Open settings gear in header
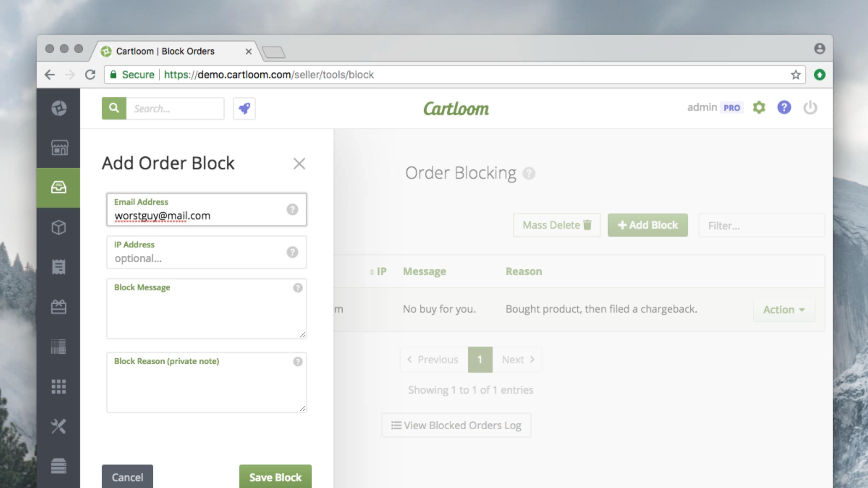 click(759, 108)
